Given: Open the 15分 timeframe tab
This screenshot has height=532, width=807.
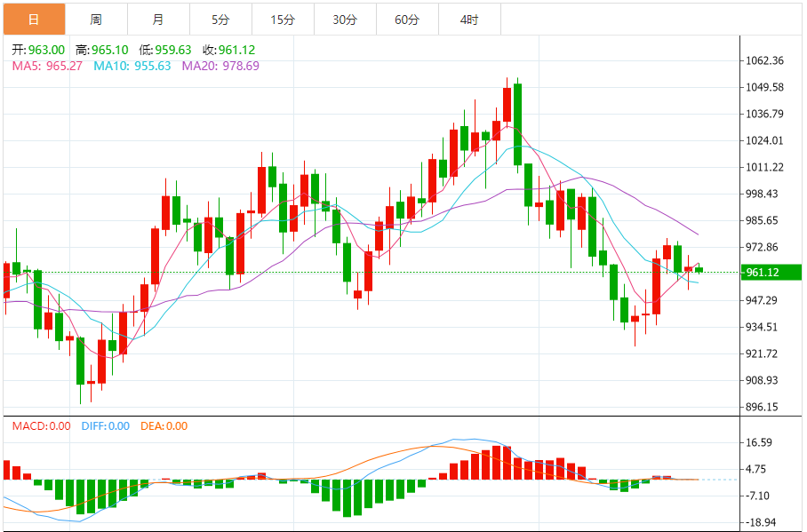Looking at the screenshot, I should [283, 20].
